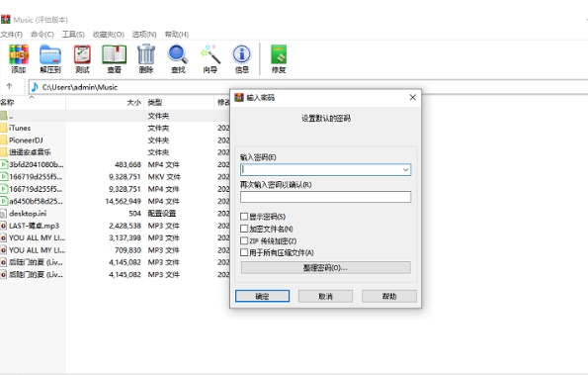Click the size value 483,668

(x=127, y=164)
